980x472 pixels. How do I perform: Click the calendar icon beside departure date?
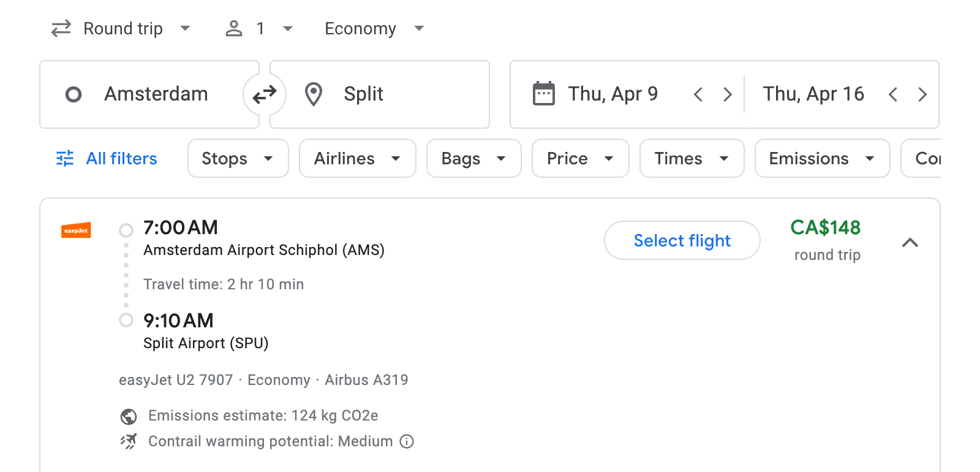pyautogui.click(x=544, y=94)
